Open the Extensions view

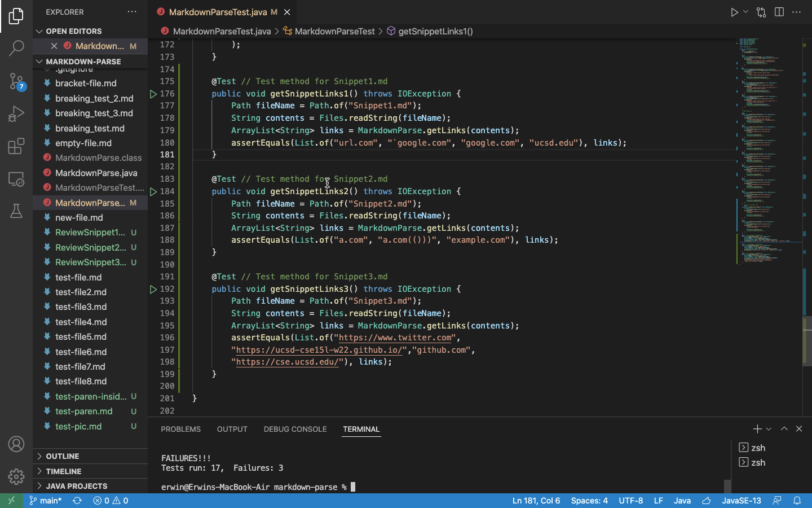[x=16, y=146]
